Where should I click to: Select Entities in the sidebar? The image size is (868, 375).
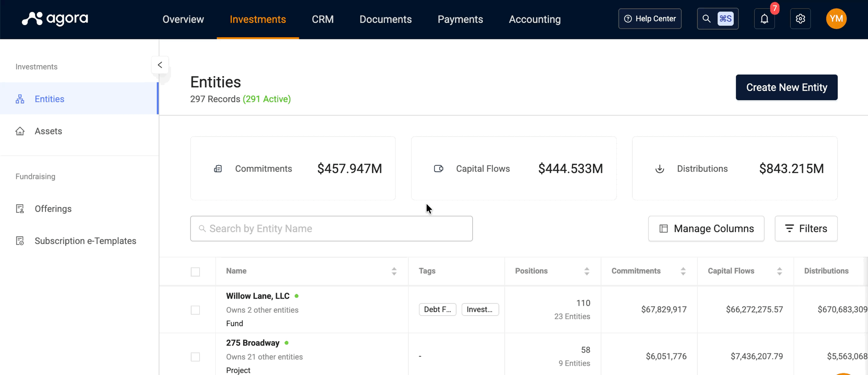pos(79,99)
